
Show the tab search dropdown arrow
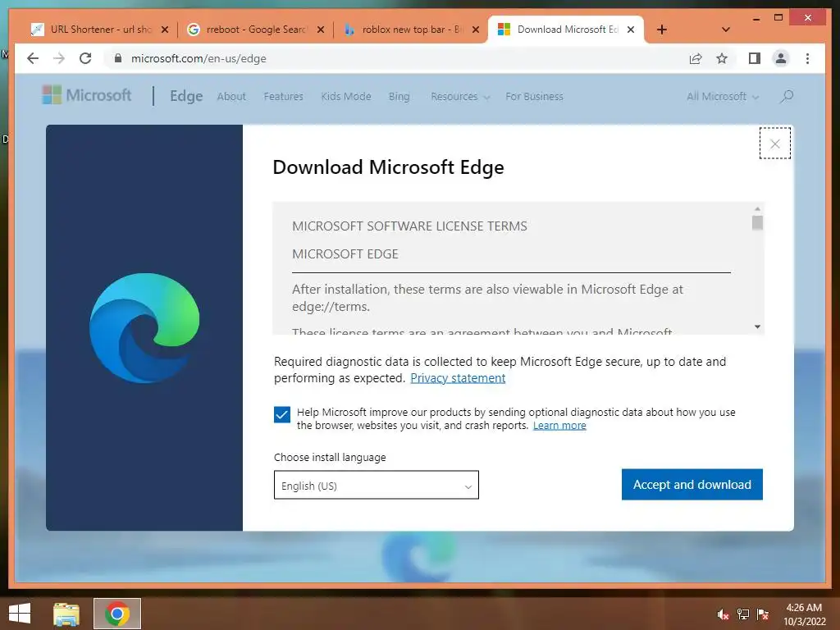[x=726, y=30]
